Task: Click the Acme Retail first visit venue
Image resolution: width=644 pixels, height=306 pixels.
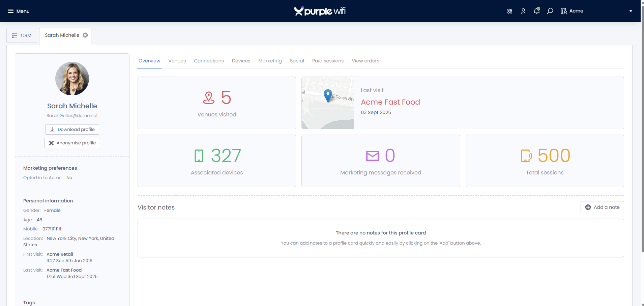Action: [x=60, y=254]
